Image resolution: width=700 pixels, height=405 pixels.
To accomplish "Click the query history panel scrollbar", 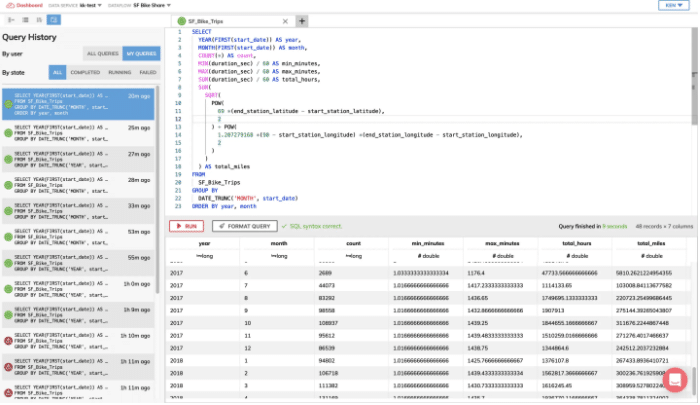I will (x=157, y=190).
